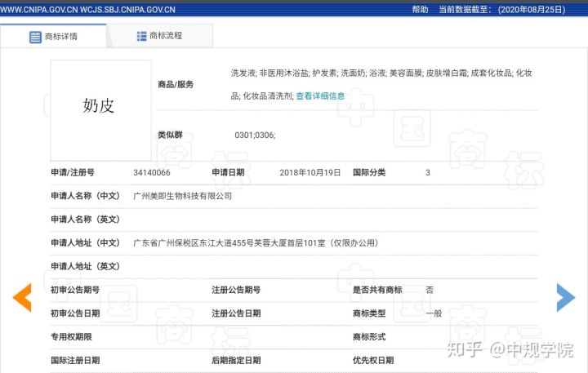This screenshot has height=373, width=588.
Task: Click the 申请/注册号 label
Action: [x=73, y=172]
